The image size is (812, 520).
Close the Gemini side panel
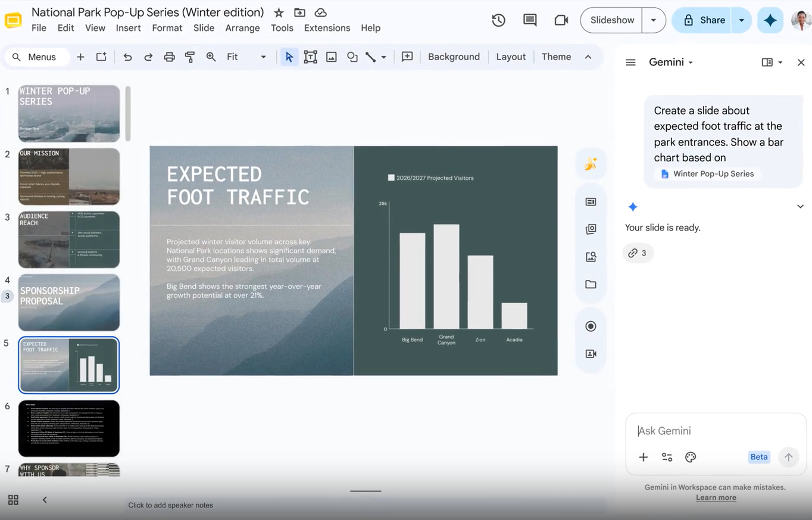point(801,63)
